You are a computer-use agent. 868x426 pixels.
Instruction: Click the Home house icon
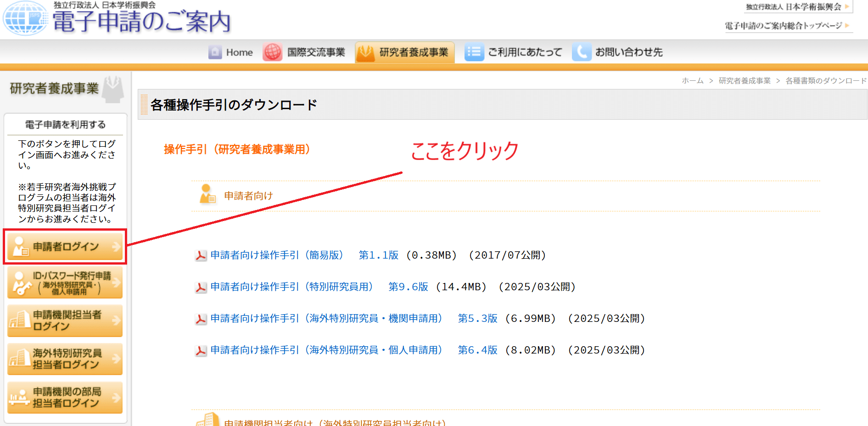pos(215,52)
